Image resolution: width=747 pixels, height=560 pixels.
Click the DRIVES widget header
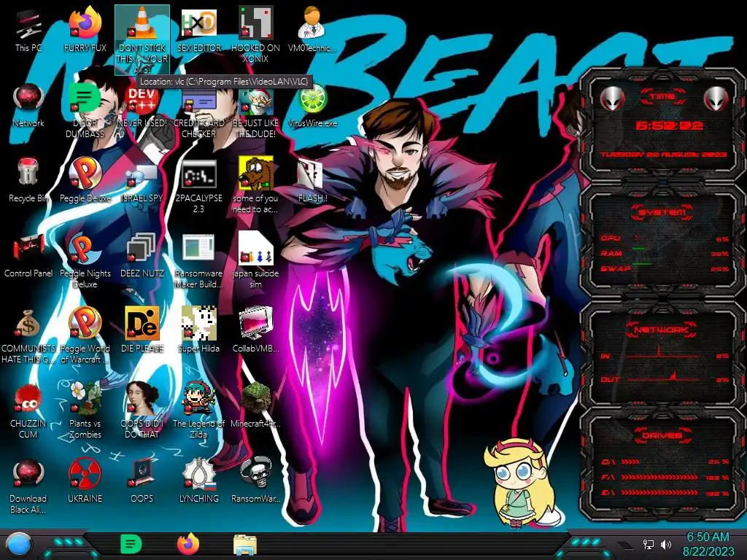tap(662, 435)
